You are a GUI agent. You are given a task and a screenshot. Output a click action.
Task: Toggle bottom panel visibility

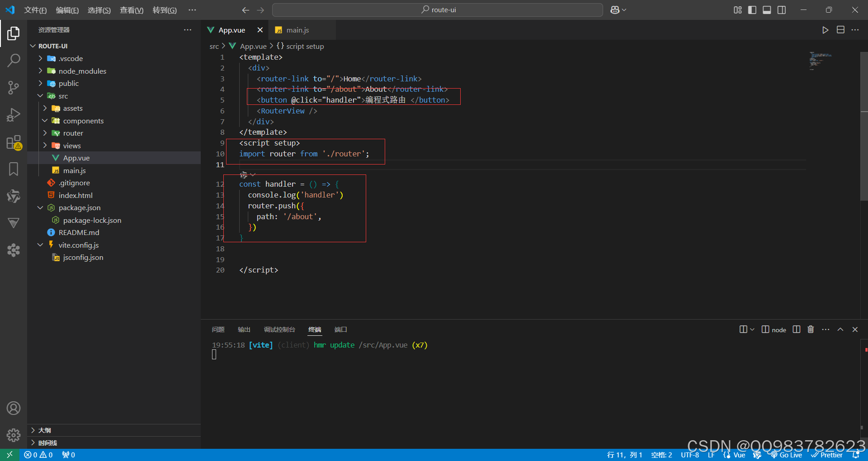pos(767,10)
